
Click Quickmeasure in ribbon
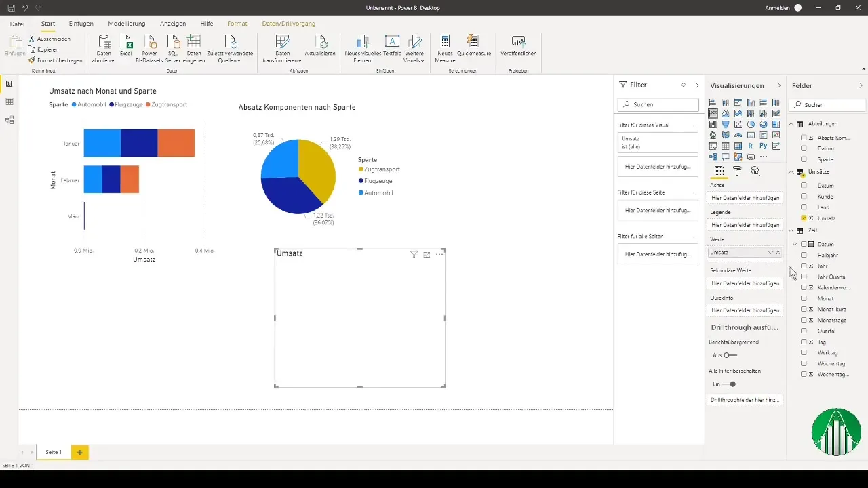pyautogui.click(x=474, y=45)
